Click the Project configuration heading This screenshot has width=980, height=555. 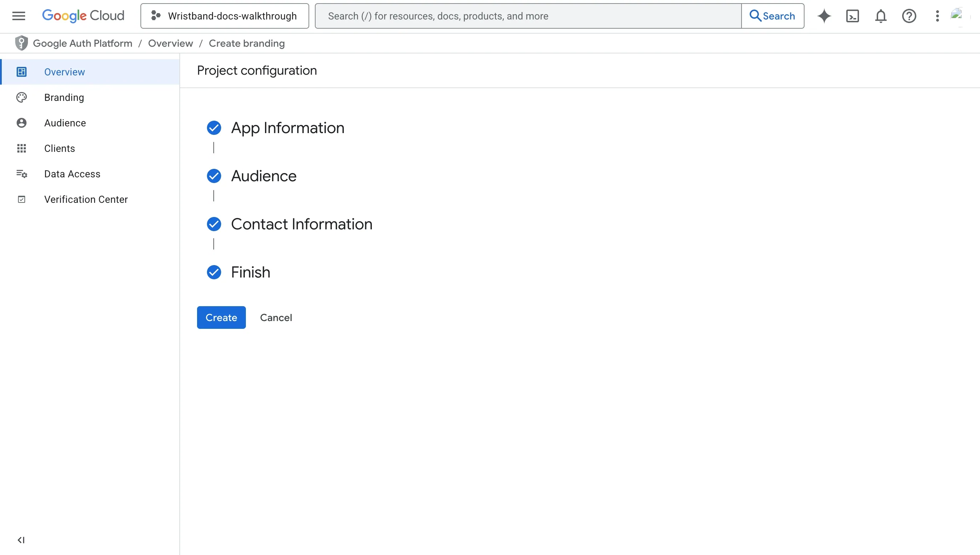[x=257, y=70]
